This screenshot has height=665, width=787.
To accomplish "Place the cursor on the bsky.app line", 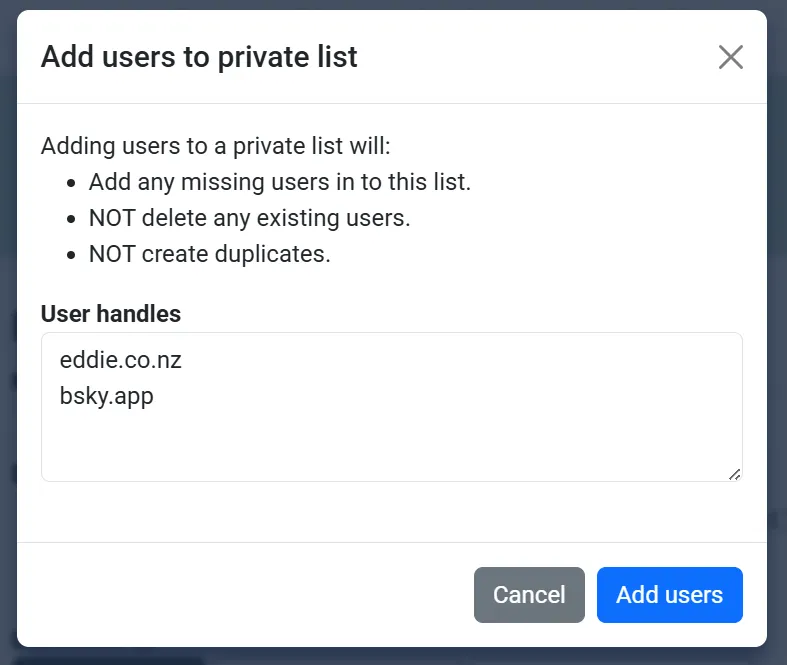I will pos(107,397).
